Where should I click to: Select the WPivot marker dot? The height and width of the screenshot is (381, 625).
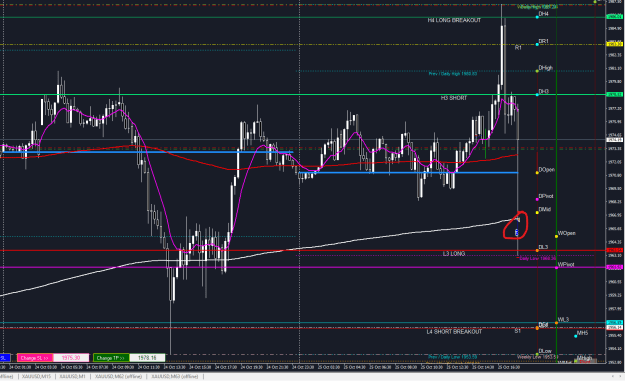click(556, 267)
